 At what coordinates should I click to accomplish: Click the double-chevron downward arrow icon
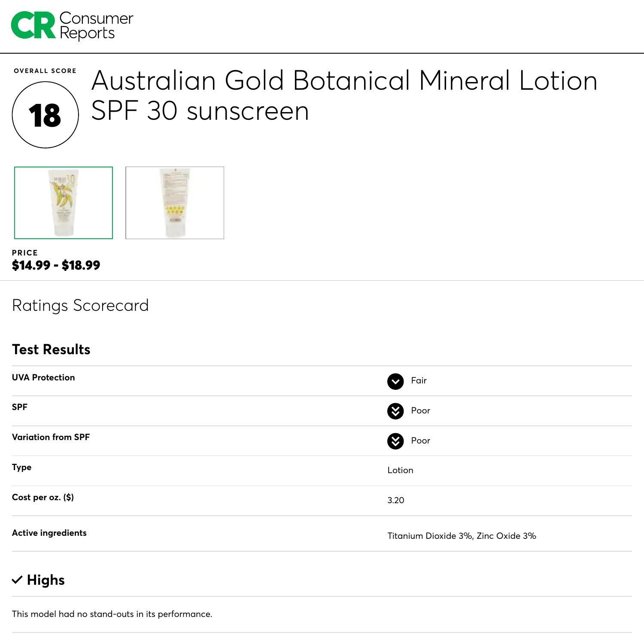(396, 411)
